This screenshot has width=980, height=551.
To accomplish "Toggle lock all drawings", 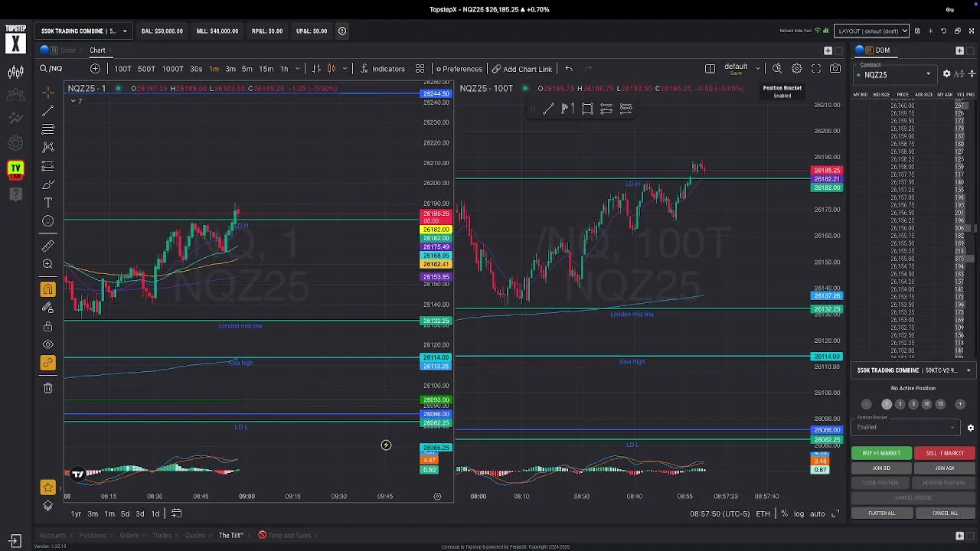I will click(x=47, y=327).
